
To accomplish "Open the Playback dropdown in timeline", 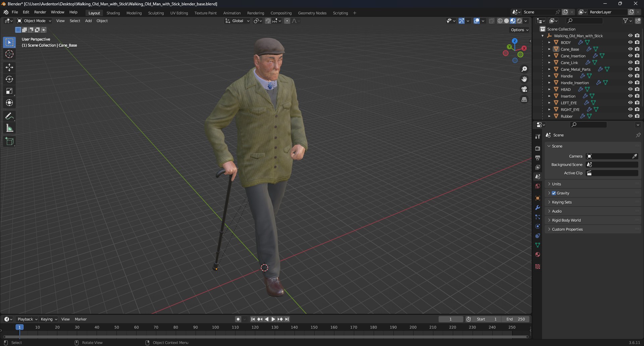I will (x=27, y=319).
